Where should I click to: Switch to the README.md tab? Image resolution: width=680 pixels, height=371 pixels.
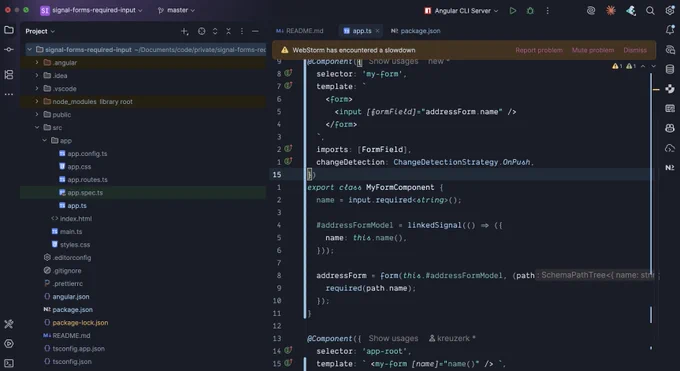[x=300, y=31]
